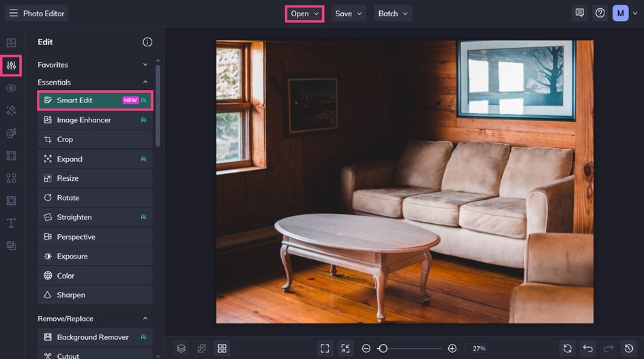Click the reset refresh icon

[x=567, y=348]
